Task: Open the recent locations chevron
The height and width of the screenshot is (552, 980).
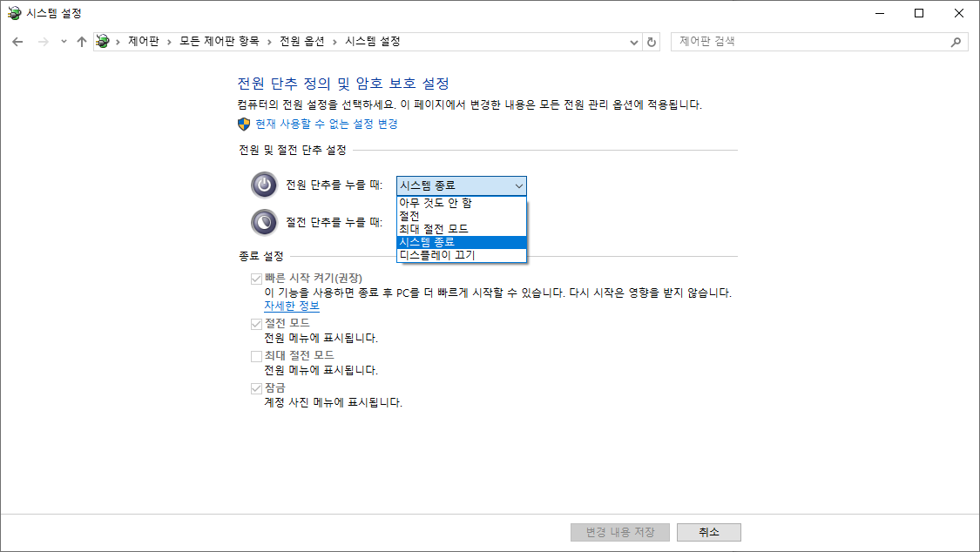Action: click(x=64, y=42)
